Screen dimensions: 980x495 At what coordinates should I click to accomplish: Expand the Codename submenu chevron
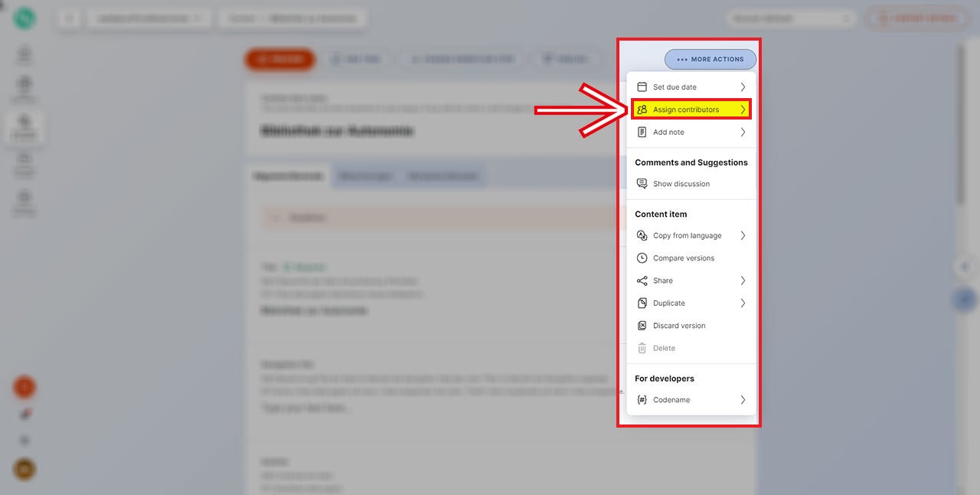coord(743,400)
